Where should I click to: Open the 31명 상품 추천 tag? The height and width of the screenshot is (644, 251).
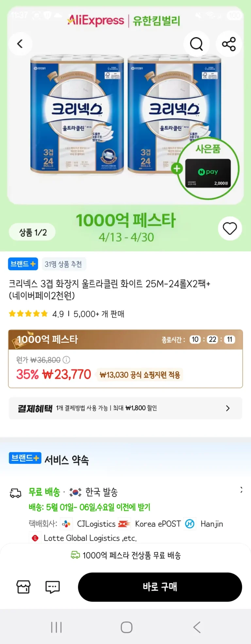63,264
